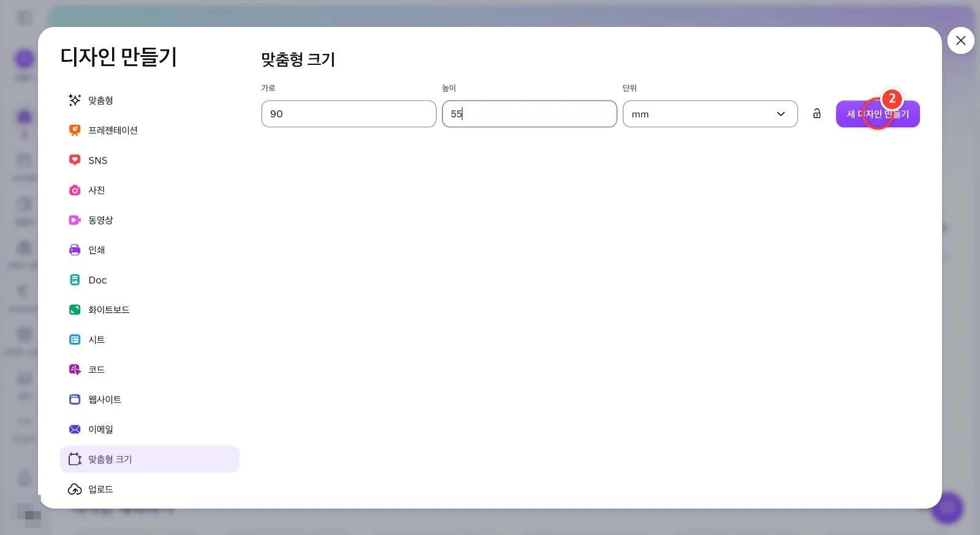Image resolution: width=980 pixels, height=535 pixels.
Task: Open the 단위 mm unit dropdown
Action: [710, 114]
